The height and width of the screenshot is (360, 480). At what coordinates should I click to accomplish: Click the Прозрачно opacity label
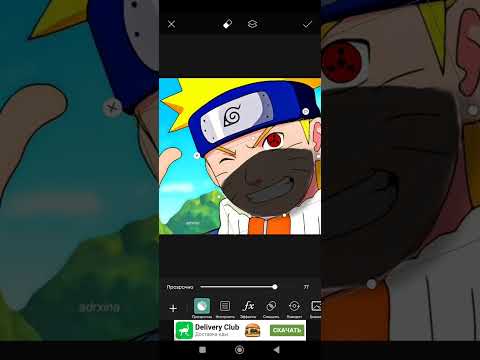point(180,287)
